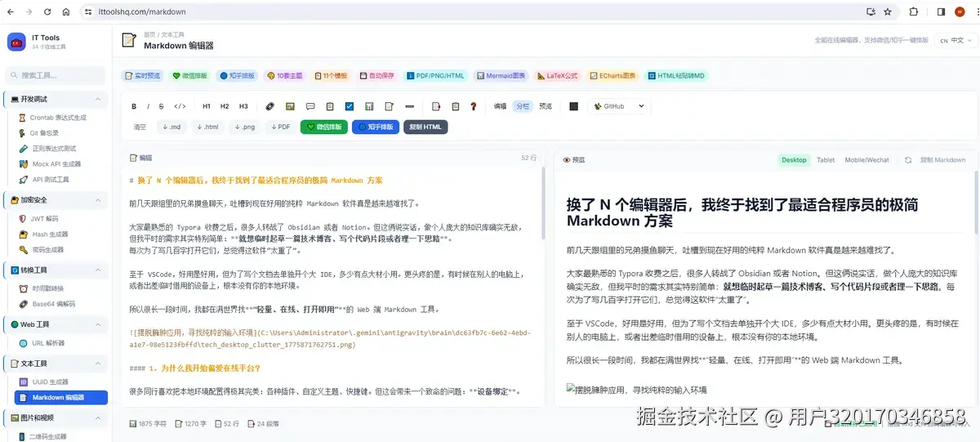Select the Mobile/Wechat preview size
This screenshot has height=442, width=980.
(x=866, y=160)
